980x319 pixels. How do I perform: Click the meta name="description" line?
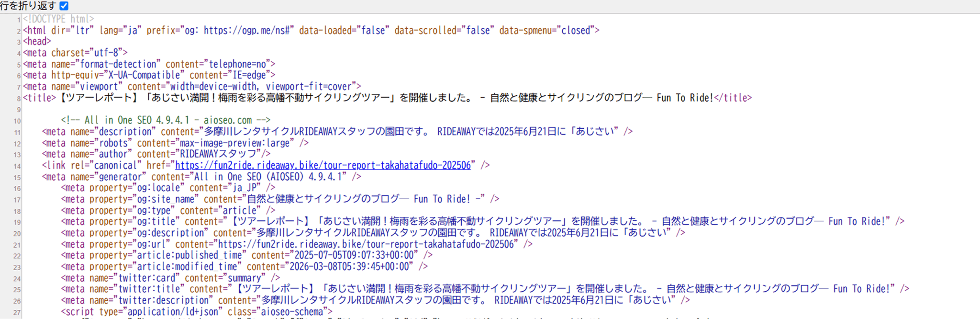click(337, 131)
